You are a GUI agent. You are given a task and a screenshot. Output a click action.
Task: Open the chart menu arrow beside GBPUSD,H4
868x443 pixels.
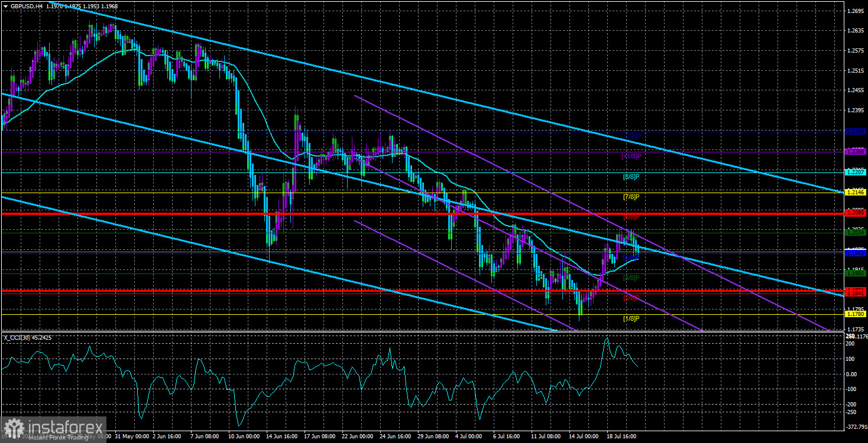click(5, 6)
